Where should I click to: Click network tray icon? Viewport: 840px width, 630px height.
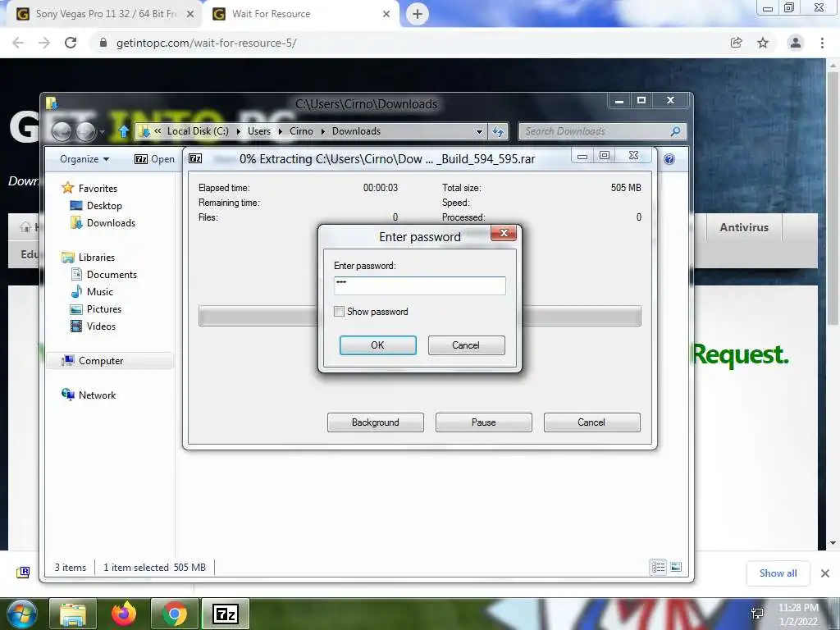pyautogui.click(x=757, y=614)
